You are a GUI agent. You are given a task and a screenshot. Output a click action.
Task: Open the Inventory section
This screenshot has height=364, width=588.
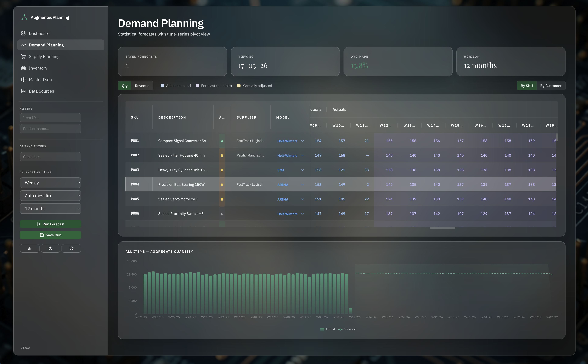(38, 68)
